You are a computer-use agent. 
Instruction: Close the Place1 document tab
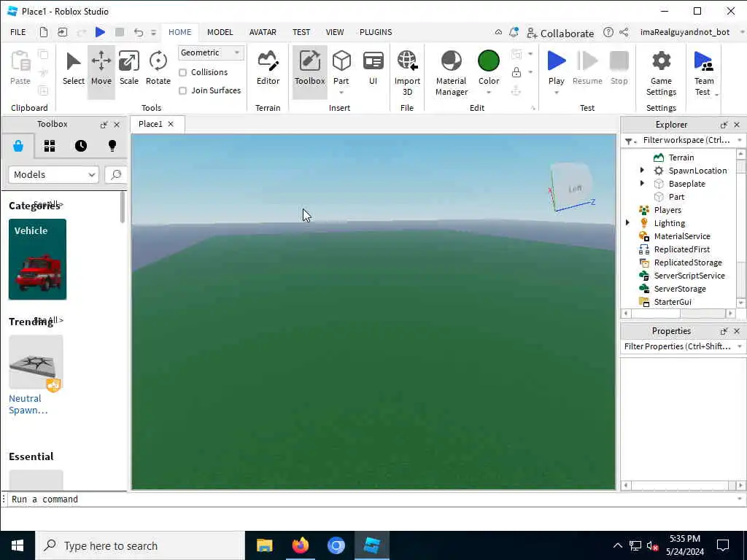[x=171, y=124]
